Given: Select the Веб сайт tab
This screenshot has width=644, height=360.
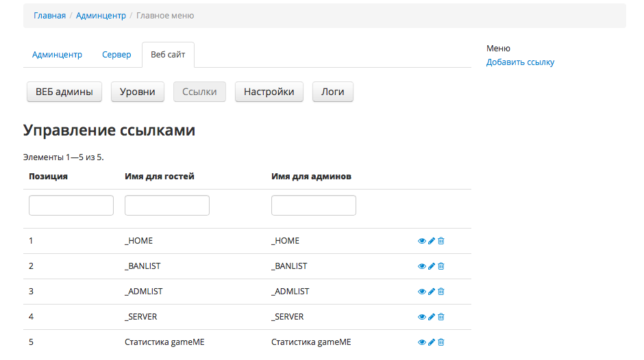Looking at the screenshot, I should tap(168, 55).
